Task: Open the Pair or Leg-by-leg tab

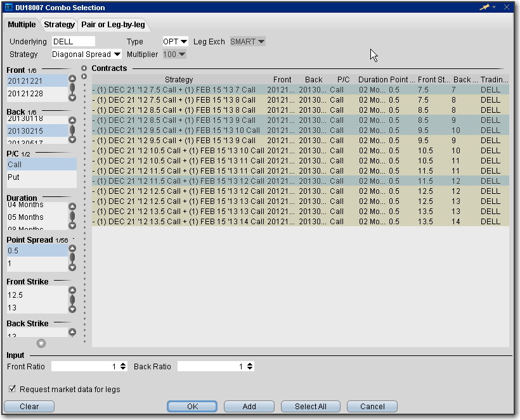Action: 113,25
